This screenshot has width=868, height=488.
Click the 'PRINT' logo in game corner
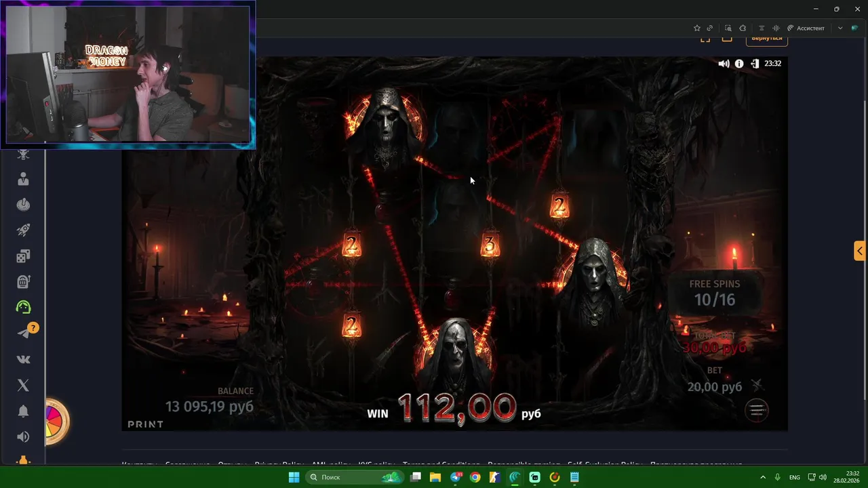146,424
